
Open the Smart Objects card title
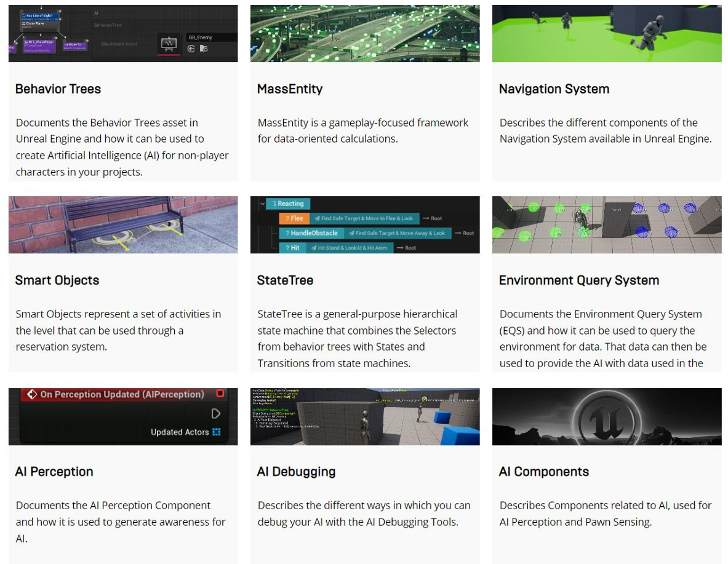pyautogui.click(x=57, y=280)
